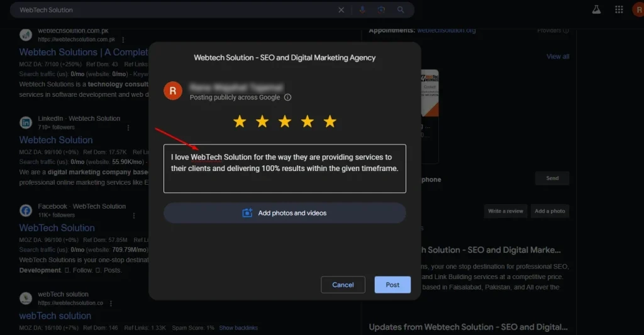Click the 710+ followers text
The image size is (644, 335).
56,127
